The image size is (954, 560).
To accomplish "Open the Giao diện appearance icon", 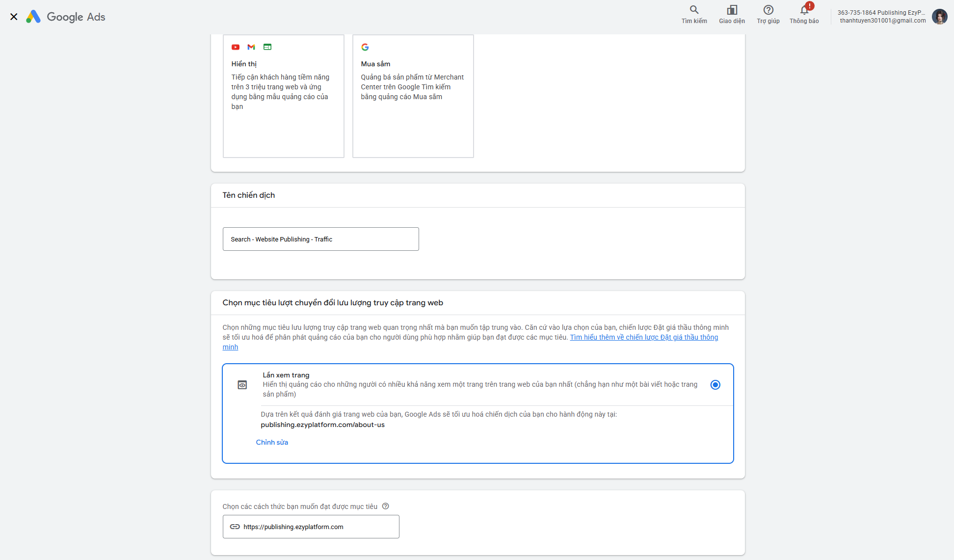I will [732, 10].
